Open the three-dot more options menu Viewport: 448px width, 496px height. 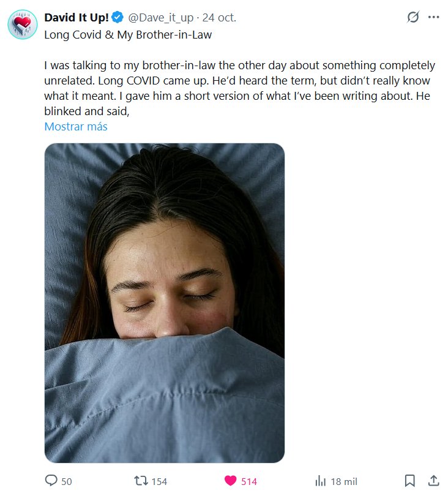click(433, 17)
